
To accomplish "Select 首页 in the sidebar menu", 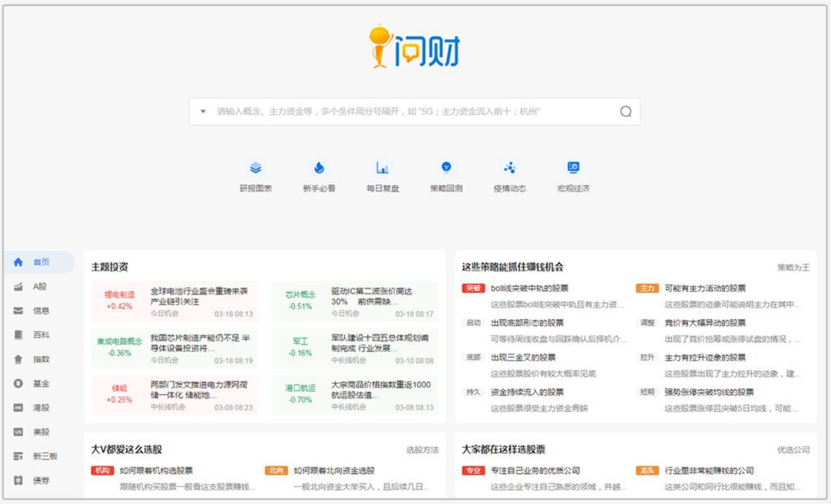I will pos(41,262).
